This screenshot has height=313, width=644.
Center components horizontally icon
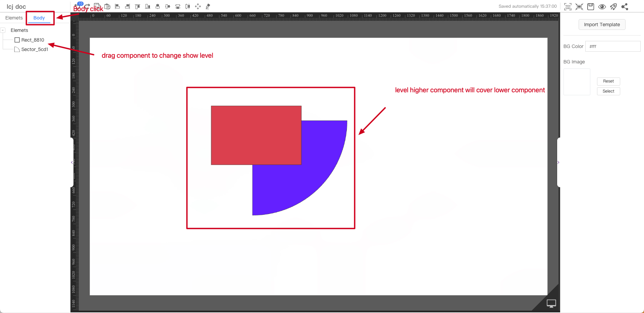(158, 6)
